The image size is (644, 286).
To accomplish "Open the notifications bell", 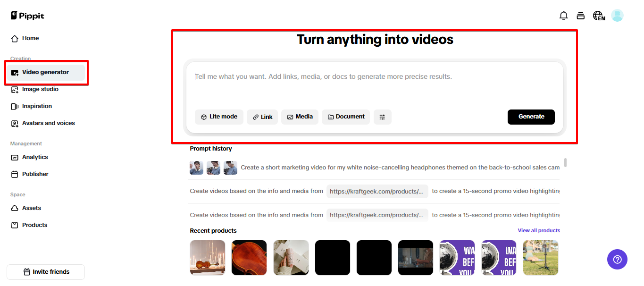I will 563,15.
